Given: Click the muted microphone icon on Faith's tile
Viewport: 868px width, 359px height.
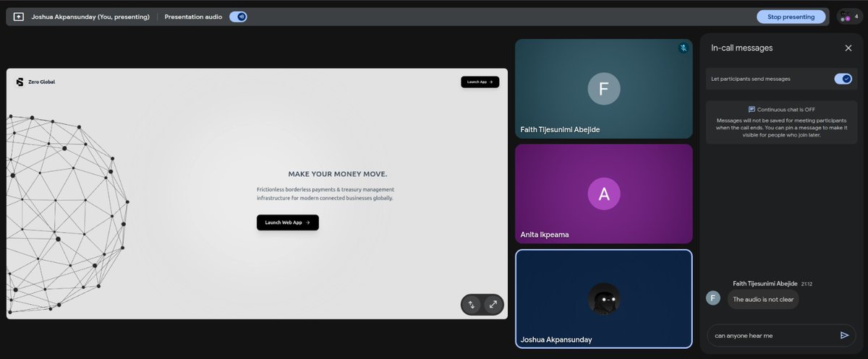Looking at the screenshot, I should (x=683, y=48).
